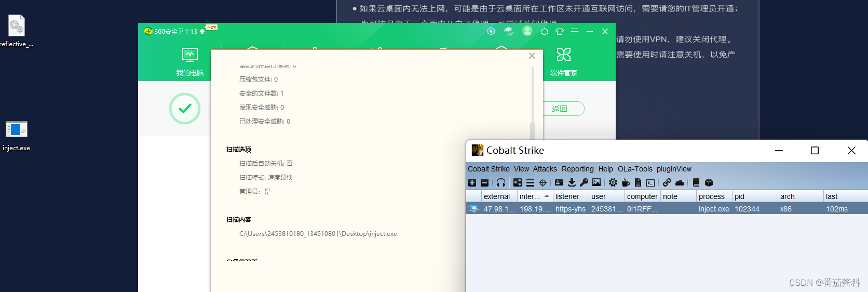Open Listeners via the headphones icon

[501, 182]
